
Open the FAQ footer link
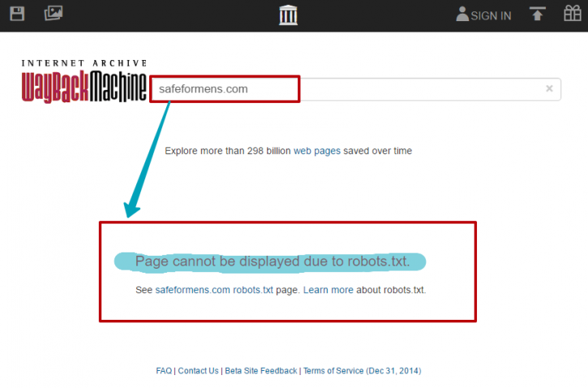(164, 371)
